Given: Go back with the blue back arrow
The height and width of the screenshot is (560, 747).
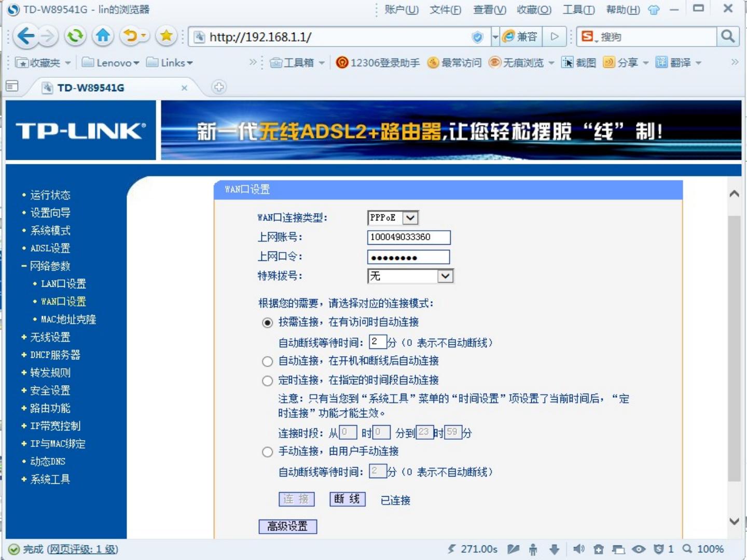Looking at the screenshot, I should click(x=25, y=36).
